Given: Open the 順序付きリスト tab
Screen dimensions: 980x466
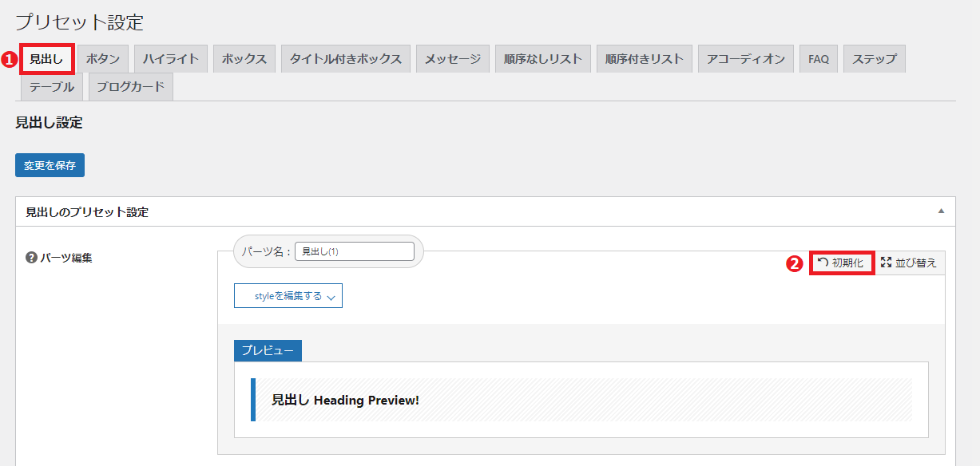Looking at the screenshot, I should [x=644, y=59].
